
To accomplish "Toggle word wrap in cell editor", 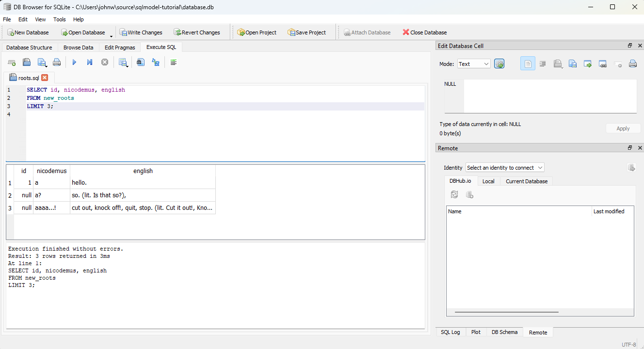I will [543, 63].
